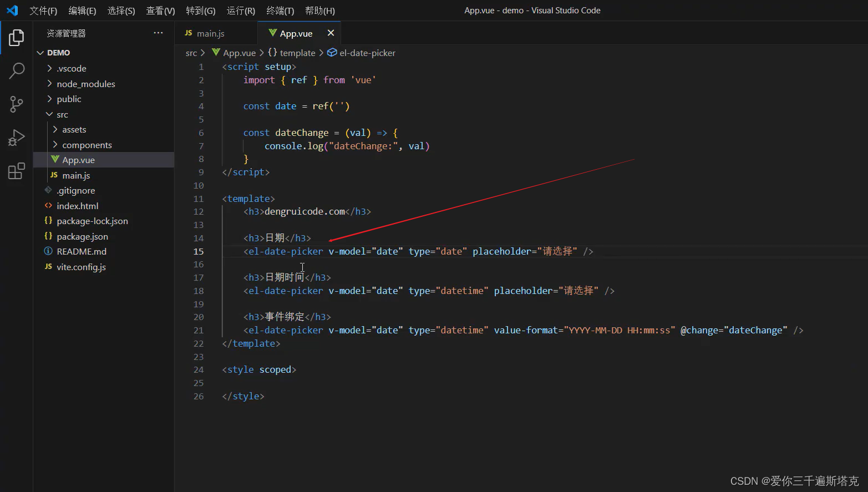
Task: Open the 帮助(H) menu
Action: click(320, 11)
